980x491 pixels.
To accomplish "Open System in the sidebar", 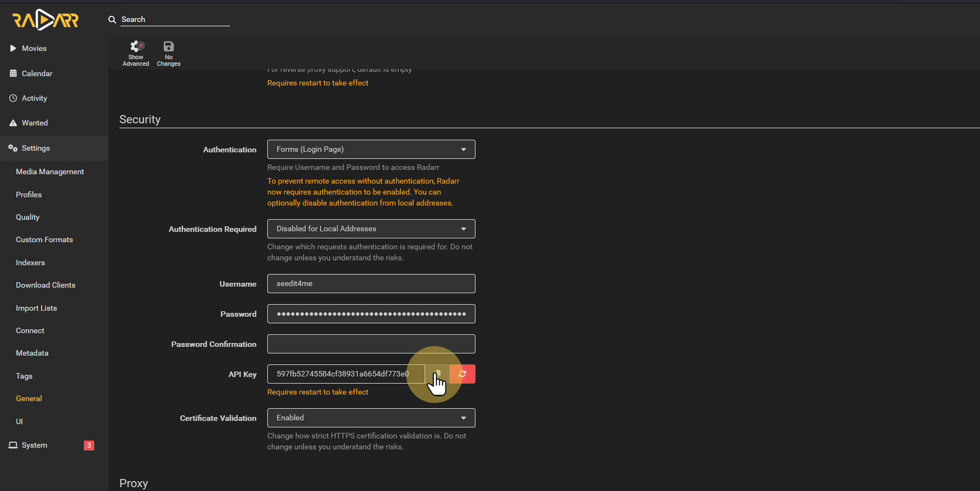I will (x=35, y=445).
